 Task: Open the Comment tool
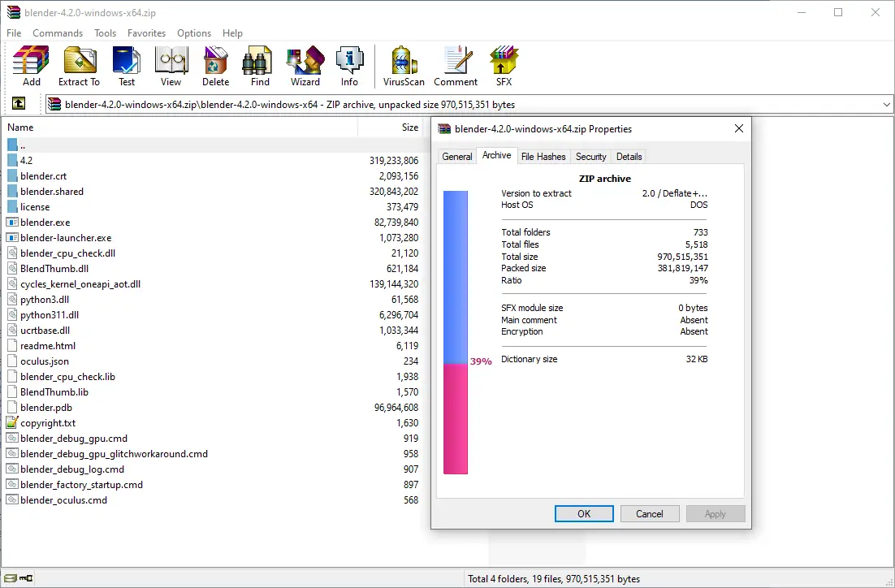[x=456, y=67]
